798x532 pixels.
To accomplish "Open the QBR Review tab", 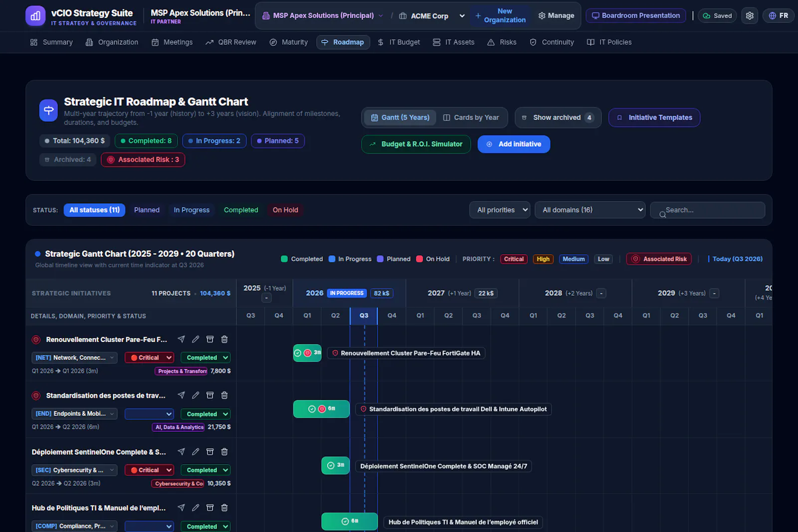I will [231, 42].
